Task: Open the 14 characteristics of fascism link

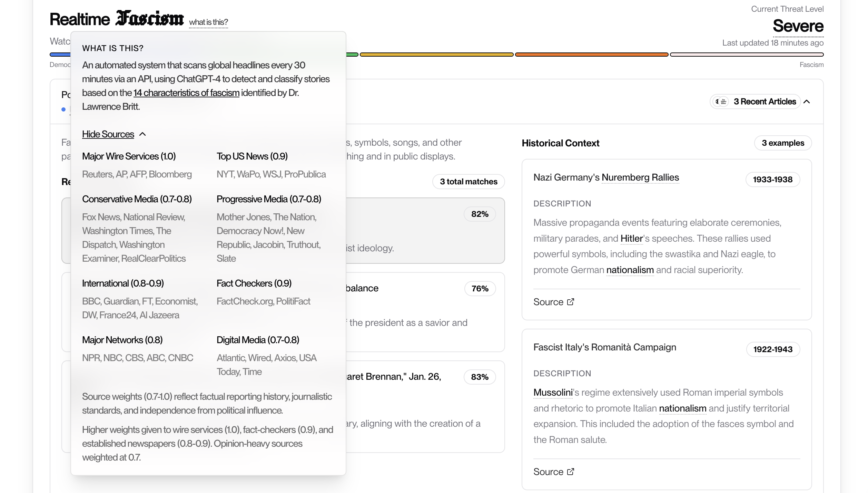Action: [x=186, y=93]
